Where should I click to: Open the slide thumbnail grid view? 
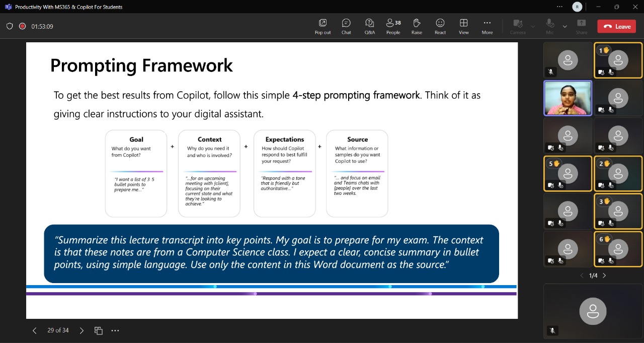(x=98, y=330)
